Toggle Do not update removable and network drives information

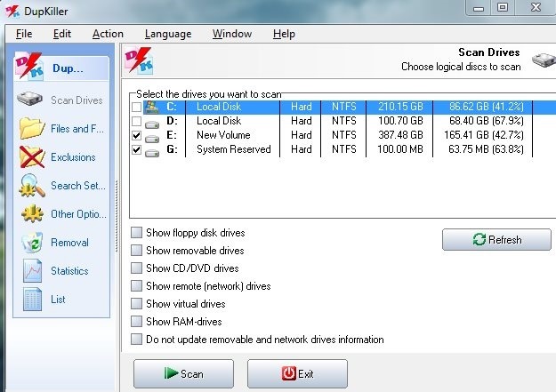coord(136,340)
